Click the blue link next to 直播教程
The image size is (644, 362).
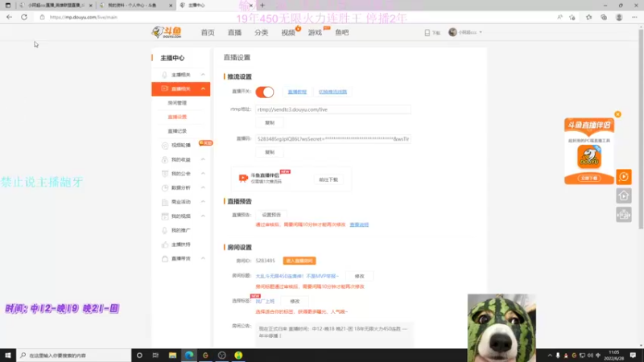tap(332, 92)
